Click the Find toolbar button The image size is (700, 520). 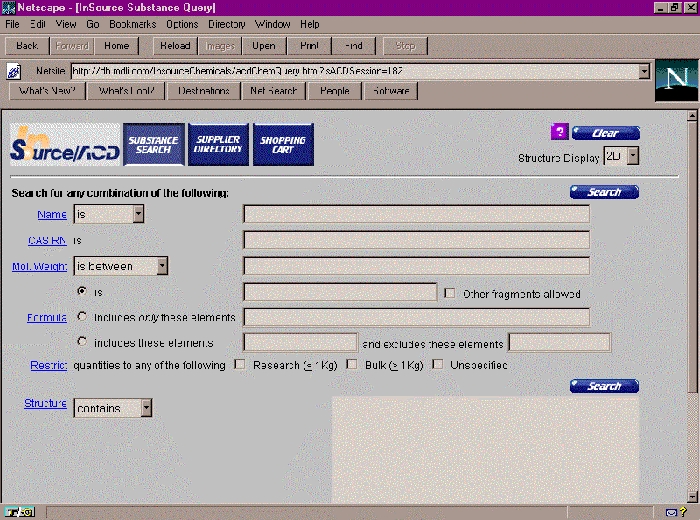pos(354,46)
